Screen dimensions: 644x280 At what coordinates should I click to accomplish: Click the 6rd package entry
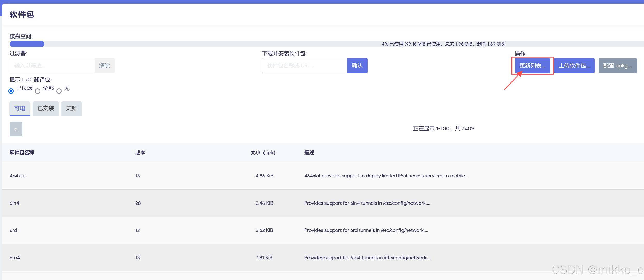click(13, 230)
